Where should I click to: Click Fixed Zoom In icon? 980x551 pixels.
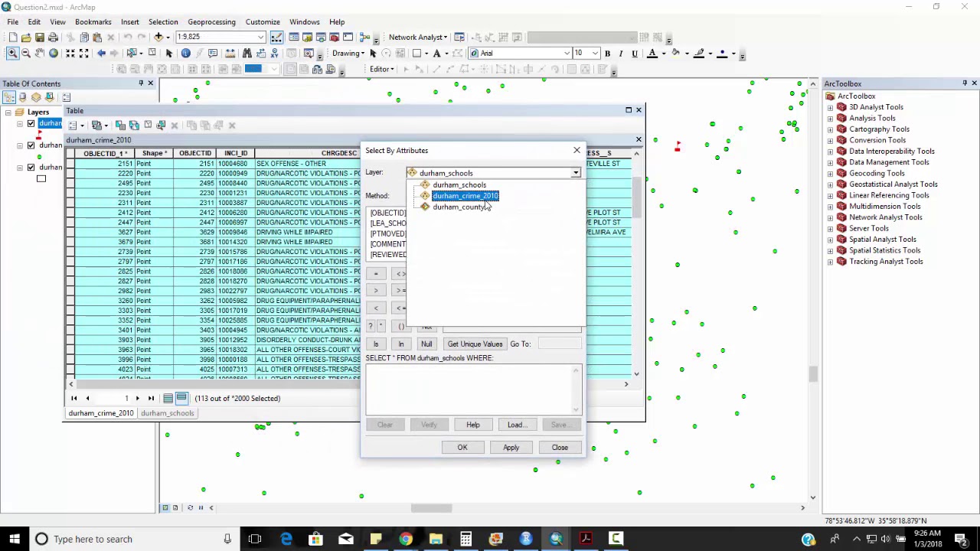click(70, 53)
